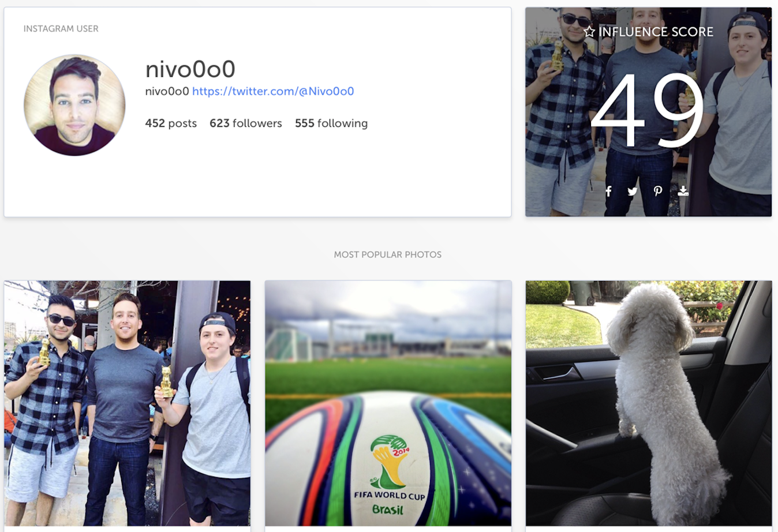Open the 623 followers list
This screenshot has height=532, width=778.
pos(246,123)
